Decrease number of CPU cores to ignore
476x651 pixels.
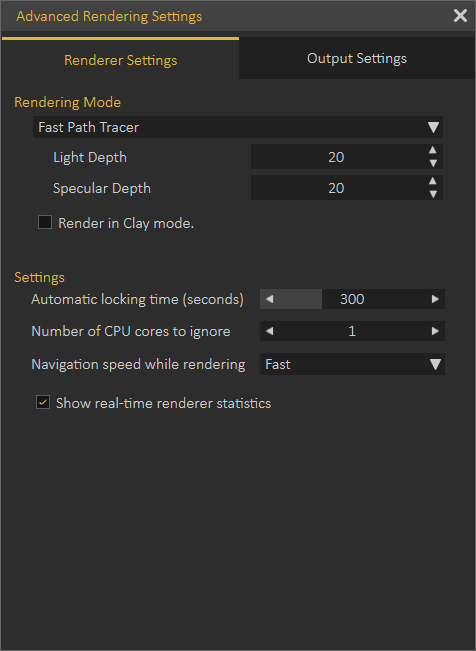[x=270, y=331]
